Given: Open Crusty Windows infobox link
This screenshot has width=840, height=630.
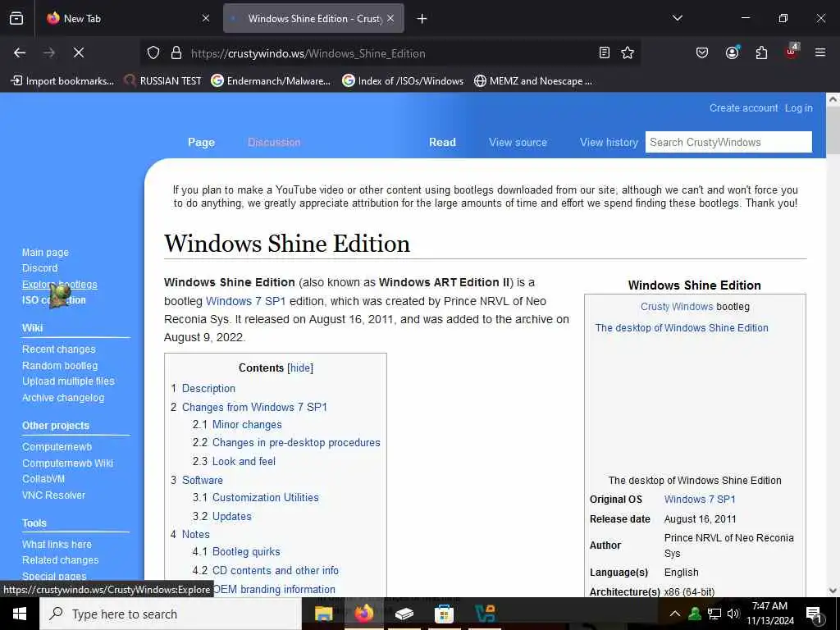Looking at the screenshot, I should tap(677, 307).
